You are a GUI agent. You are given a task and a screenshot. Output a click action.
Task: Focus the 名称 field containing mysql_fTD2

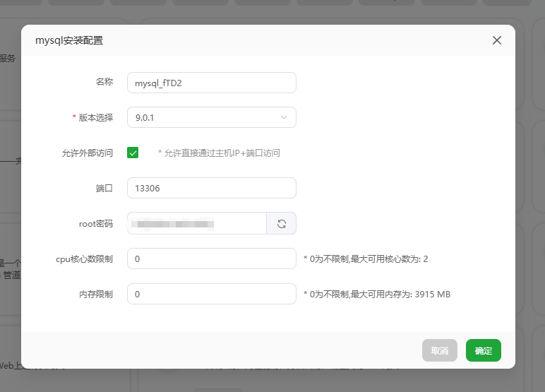click(211, 83)
